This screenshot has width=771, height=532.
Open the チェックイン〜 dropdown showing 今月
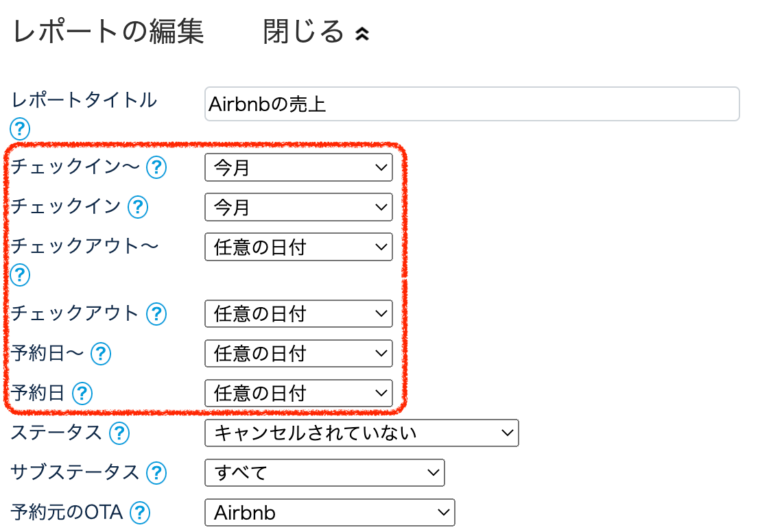(x=298, y=168)
